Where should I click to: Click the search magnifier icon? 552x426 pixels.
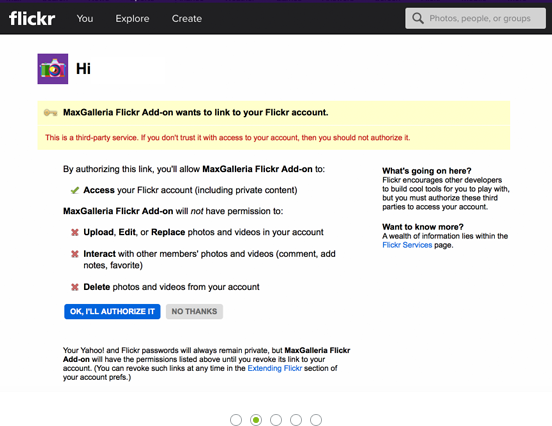pos(418,18)
